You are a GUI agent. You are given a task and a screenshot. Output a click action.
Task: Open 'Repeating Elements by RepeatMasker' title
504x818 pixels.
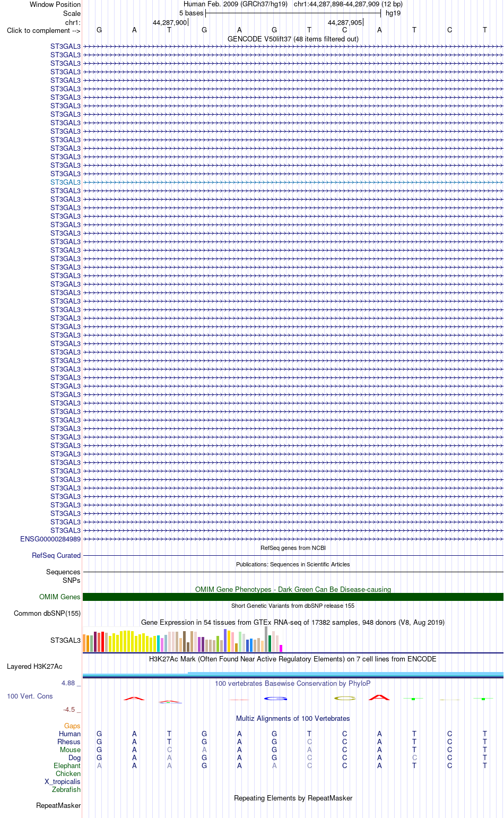click(293, 798)
